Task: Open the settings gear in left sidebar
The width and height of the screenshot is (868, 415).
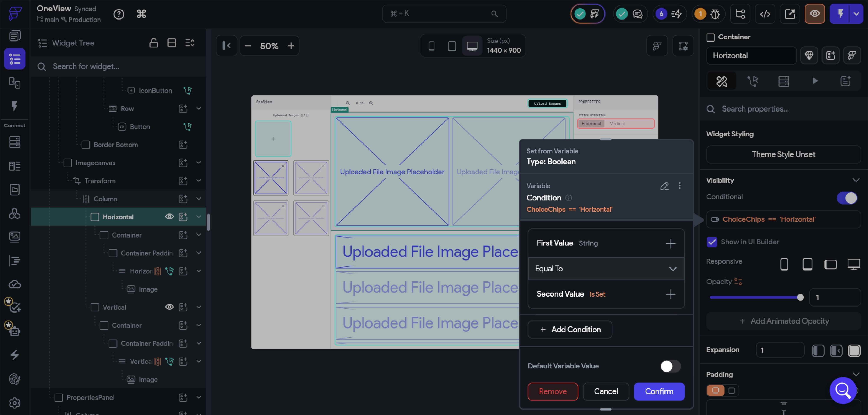Action: pos(15,403)
